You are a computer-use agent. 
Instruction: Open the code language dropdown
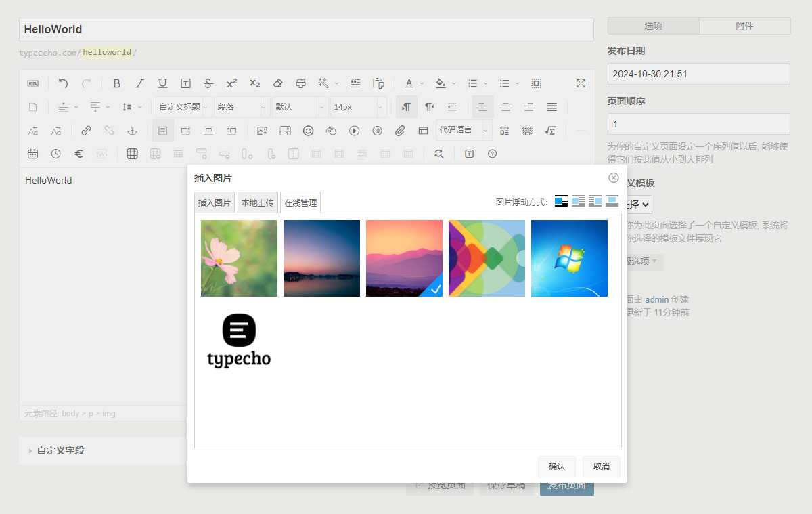pyautogui.click(x=464, y=130)
